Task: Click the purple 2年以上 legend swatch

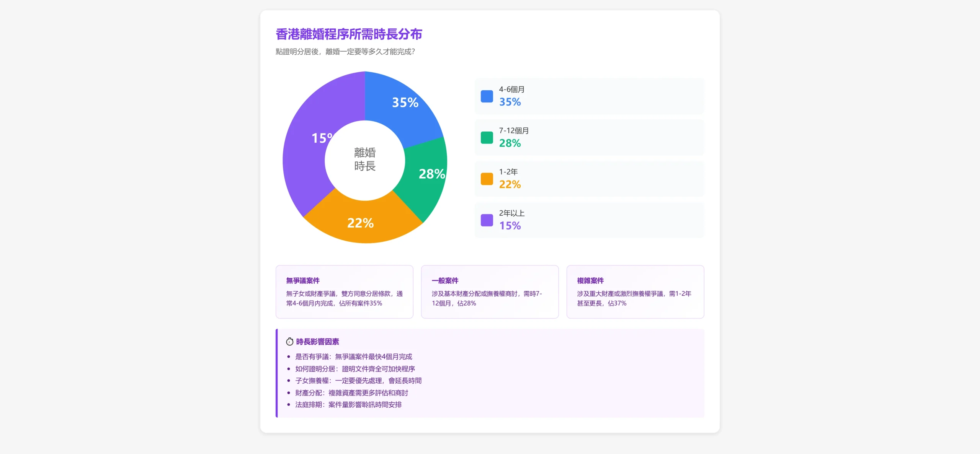Action: pyautogui.click(x=487, y=220)
